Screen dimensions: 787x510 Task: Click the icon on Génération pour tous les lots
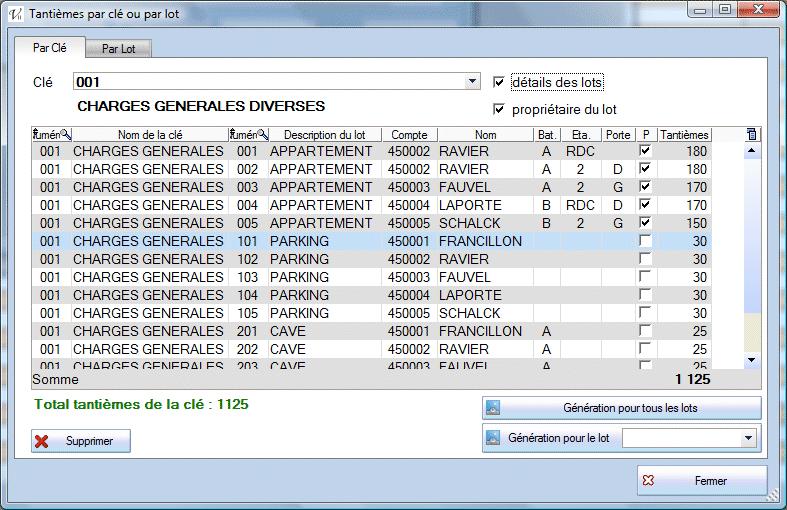tap(493, 408)
